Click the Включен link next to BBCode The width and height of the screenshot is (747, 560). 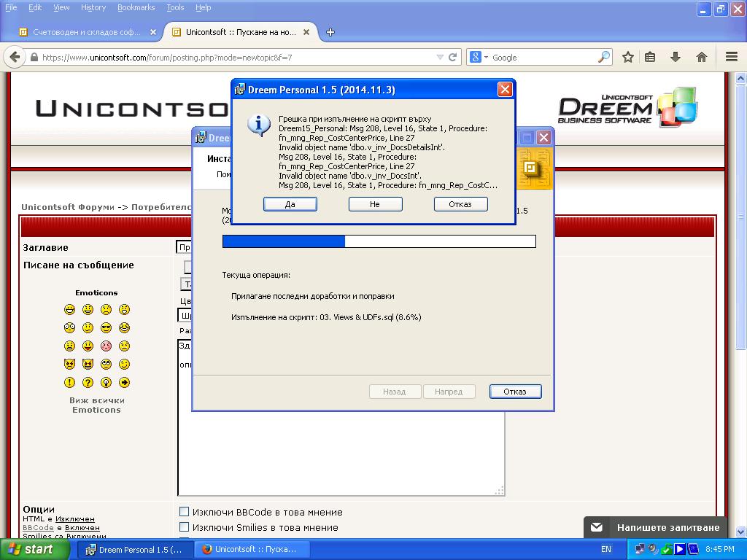pyautogui.click(x=82, y=528)
